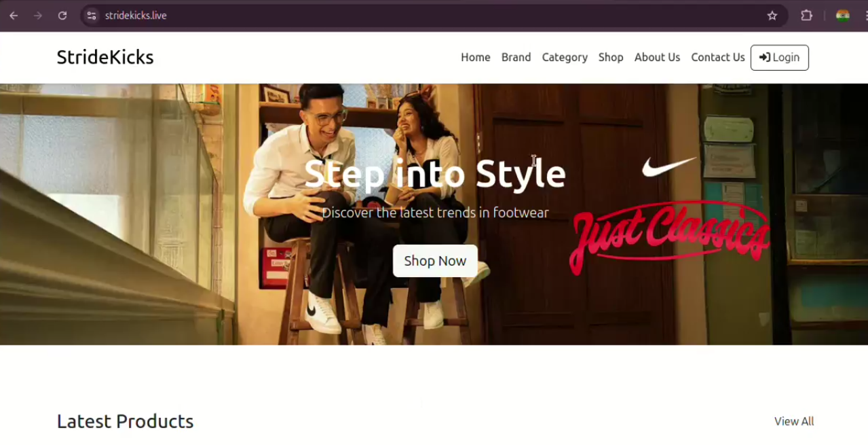Click the browser forward arrow

(38, 16)
